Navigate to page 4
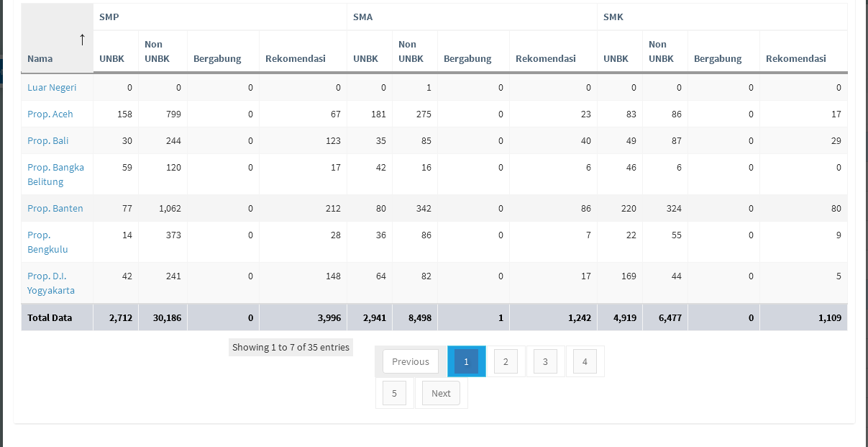 pos(585,361)
